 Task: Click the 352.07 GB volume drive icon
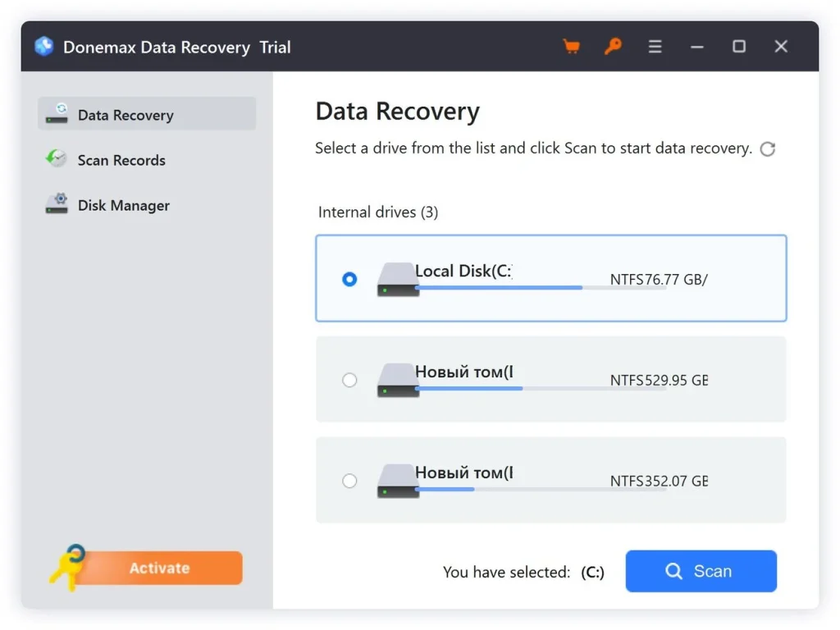point(398,481)
